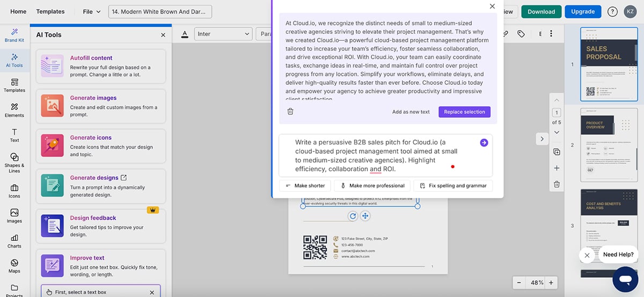644x297 pixels.
Task: Click Add as new text
Action: [411, 112]
